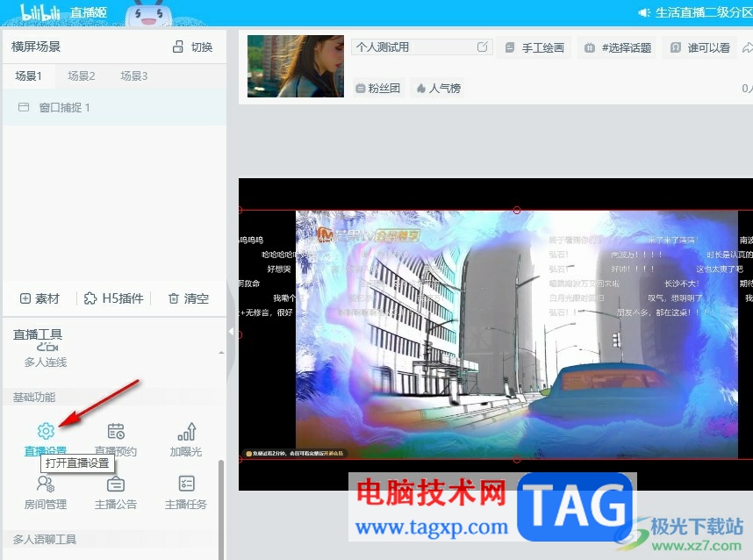Open the 粉丝团 fan club
The width and height of the screenshot is (753, 560).
[378, 88]
